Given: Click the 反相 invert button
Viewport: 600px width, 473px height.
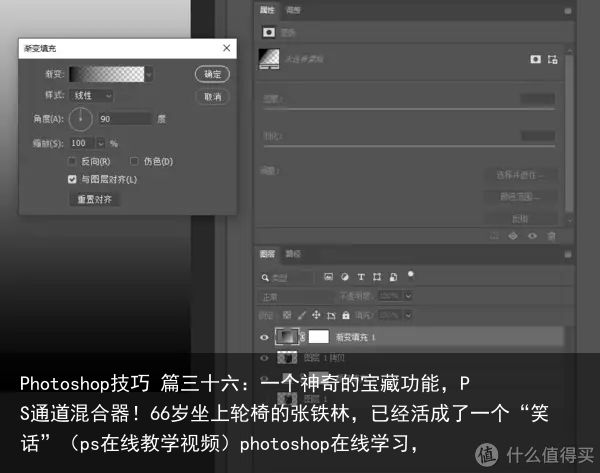Looking at the screenshot, I should (519, 219).
